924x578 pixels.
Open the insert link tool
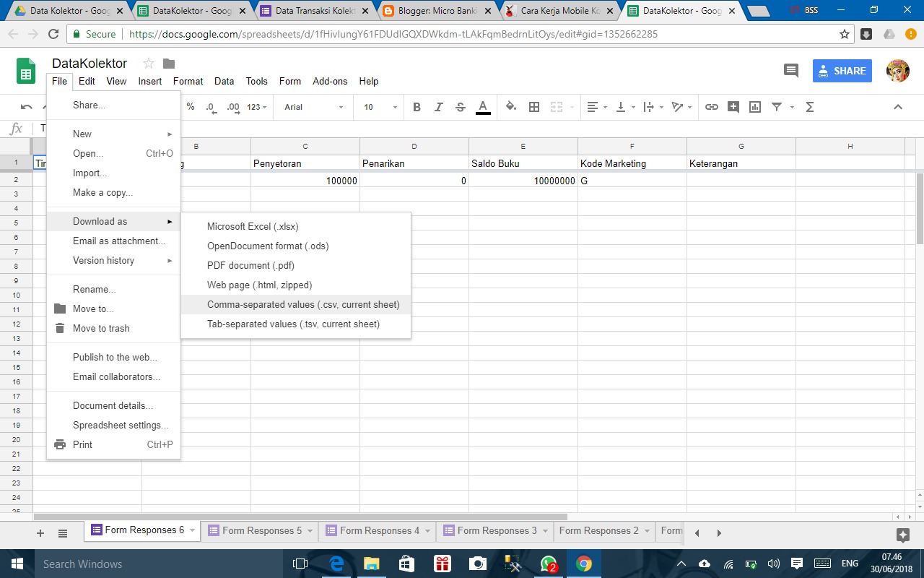[x=711, y=106]
